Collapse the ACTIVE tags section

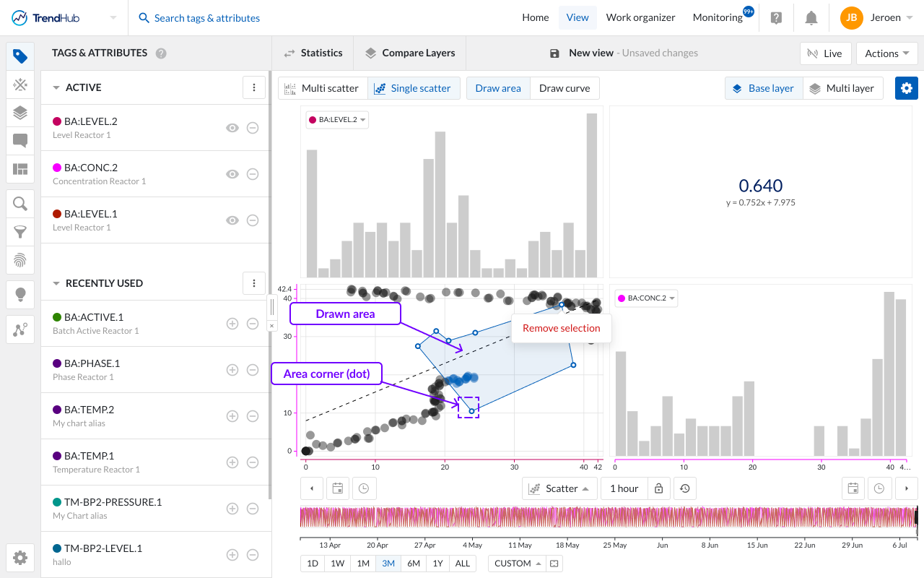[x=56, y=87]
